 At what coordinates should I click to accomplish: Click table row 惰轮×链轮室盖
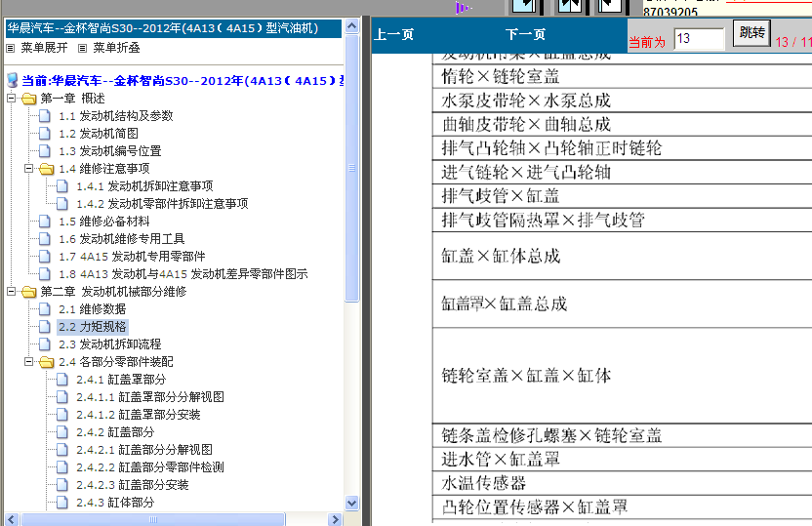[622, 77]
